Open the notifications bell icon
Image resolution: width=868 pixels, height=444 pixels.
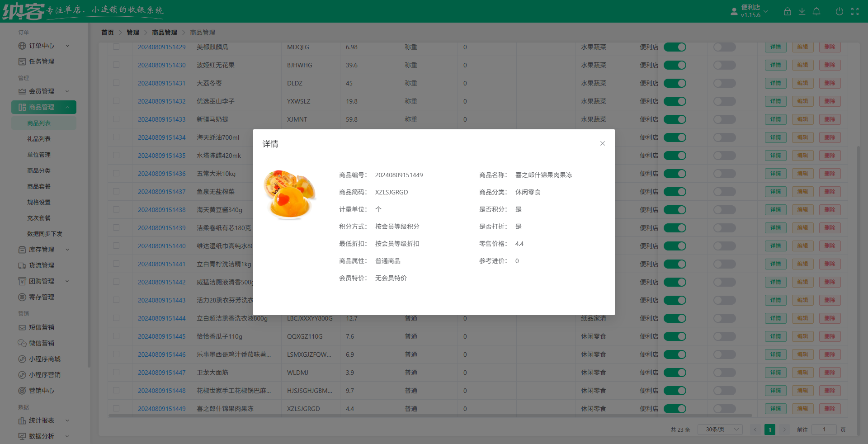(x=816, y=11)
